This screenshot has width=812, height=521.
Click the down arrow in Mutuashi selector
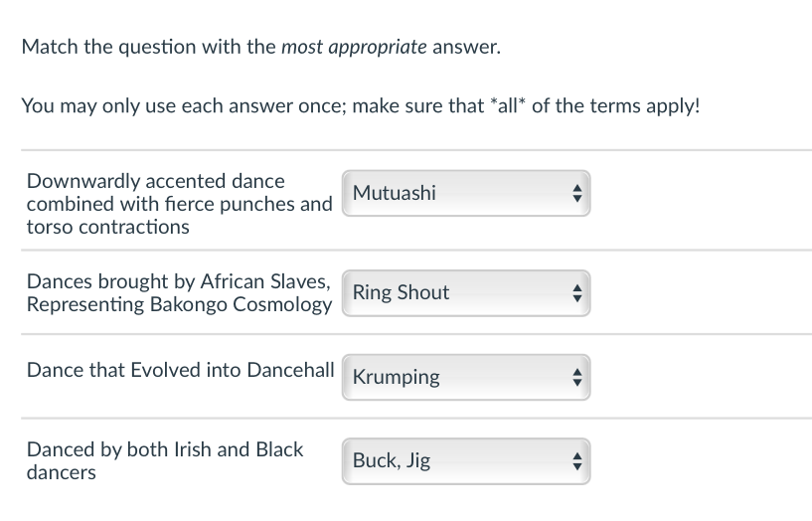[x=577, y=199]
